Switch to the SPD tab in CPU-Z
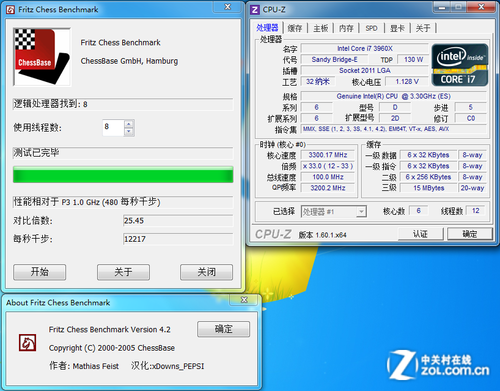Screen dimensions: 500x391 pyautogui.click(x=371, y=28)
